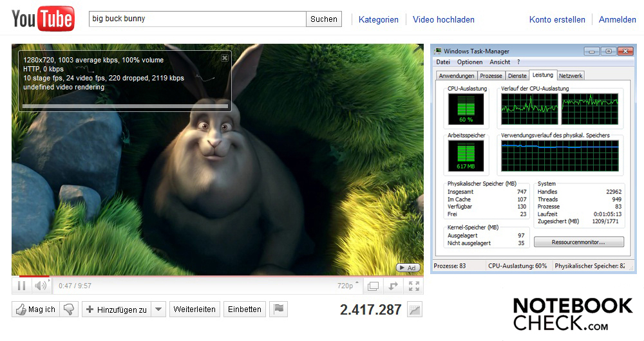644x341 pixels.
Task: Click the search field with big buck bunny
Action: (x=198, y=19)
